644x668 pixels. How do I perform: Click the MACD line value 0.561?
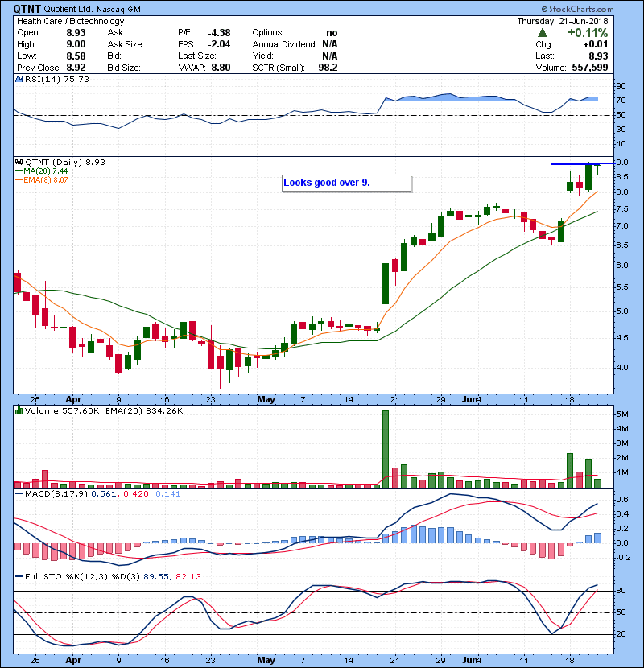coord(104,494)
